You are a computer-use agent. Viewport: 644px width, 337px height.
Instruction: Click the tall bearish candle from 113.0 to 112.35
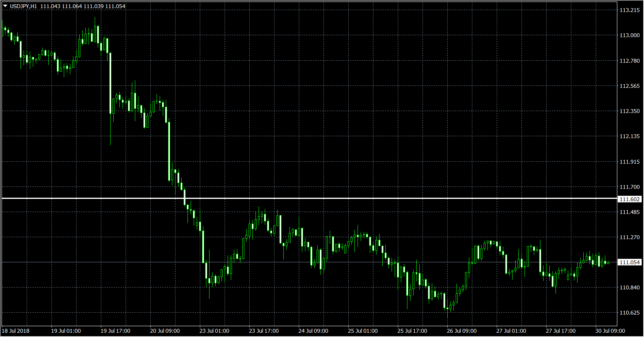pos(111,83)
